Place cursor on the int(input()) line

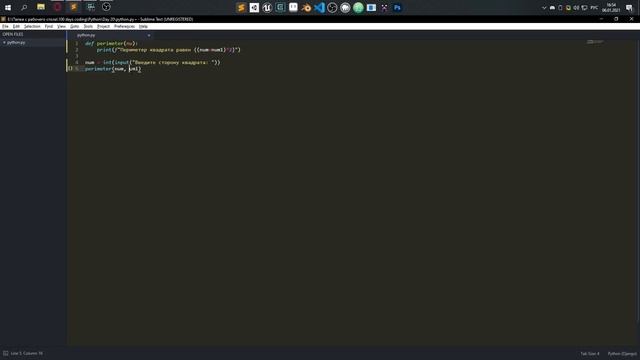tap(153, 62)
